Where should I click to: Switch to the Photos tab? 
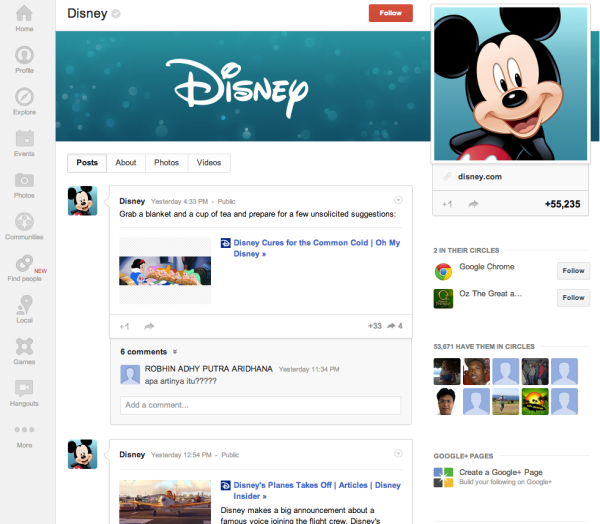click(166, 163)
